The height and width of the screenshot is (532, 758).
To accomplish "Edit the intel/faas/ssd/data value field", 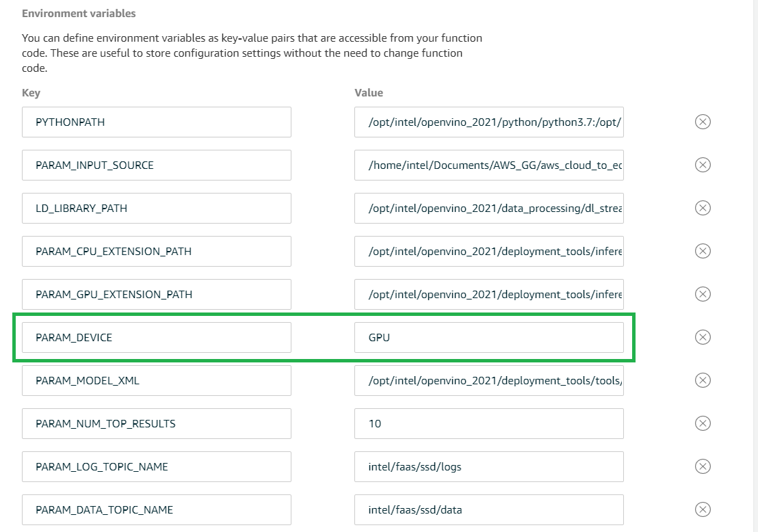I will [488, 509].
